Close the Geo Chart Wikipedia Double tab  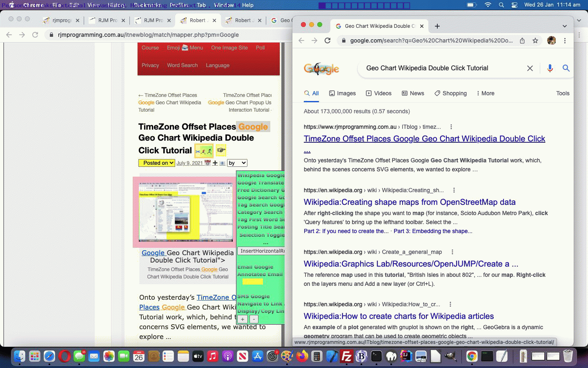pyautogui.click(x=422, y=26)
